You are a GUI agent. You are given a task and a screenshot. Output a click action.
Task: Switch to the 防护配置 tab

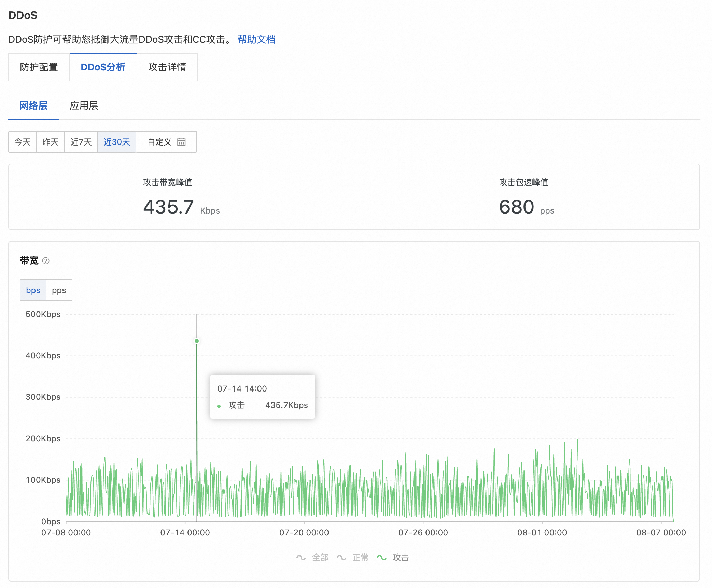pos(39,67)
